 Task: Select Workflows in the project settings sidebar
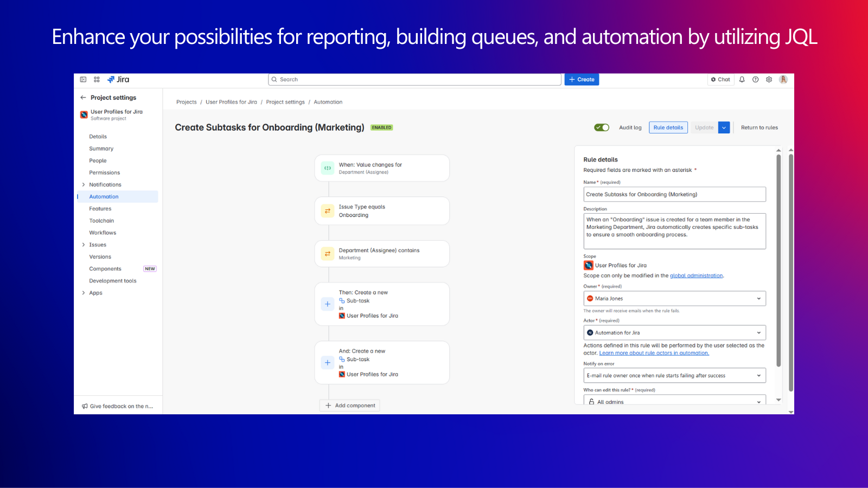point(103,233)
